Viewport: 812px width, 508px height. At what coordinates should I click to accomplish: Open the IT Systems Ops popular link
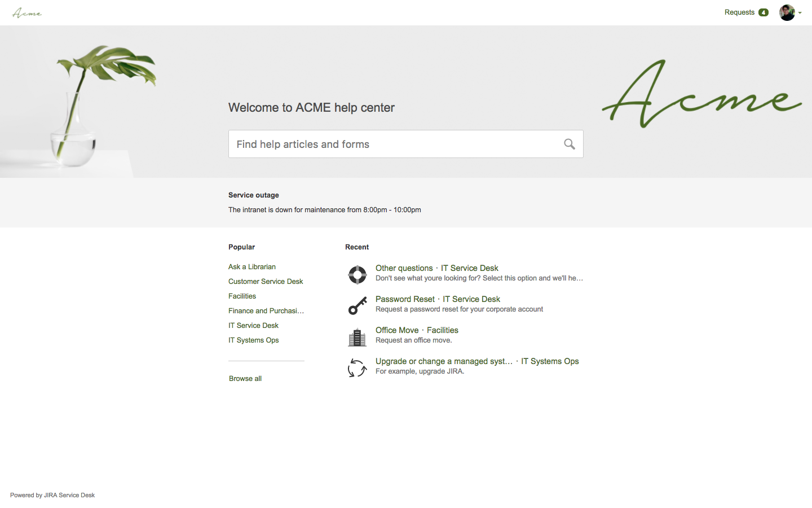[253, 340]
